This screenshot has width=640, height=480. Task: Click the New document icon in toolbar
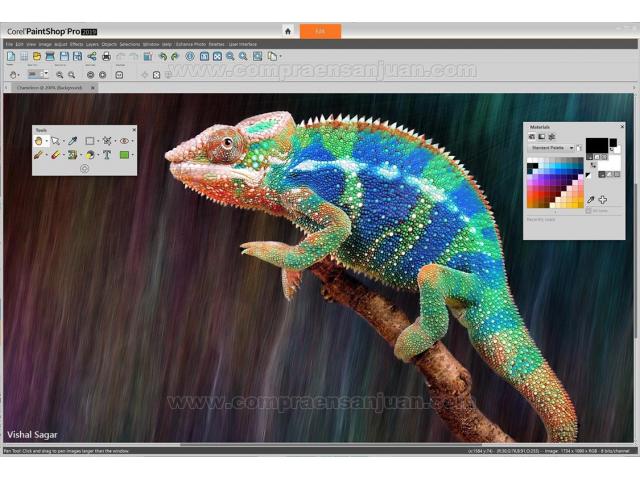tap(11, 56)
